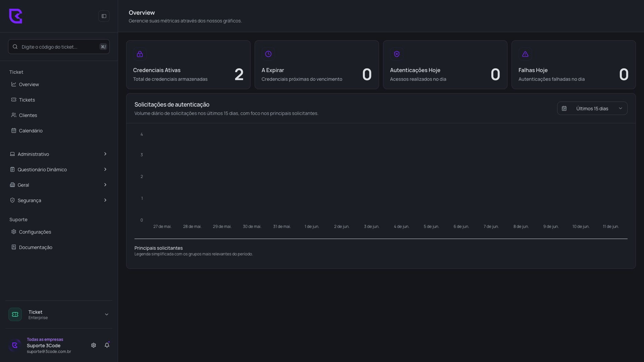Viewport: 644px width, 362px height.
Task: Open Documentação under Suporte
Action: (x=59, y=247)
